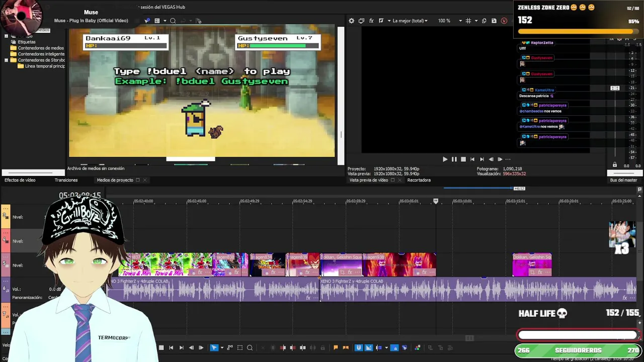
Task: Open the 'La mejor (total)' preview quality dropdown
Action: pos(410,21)
